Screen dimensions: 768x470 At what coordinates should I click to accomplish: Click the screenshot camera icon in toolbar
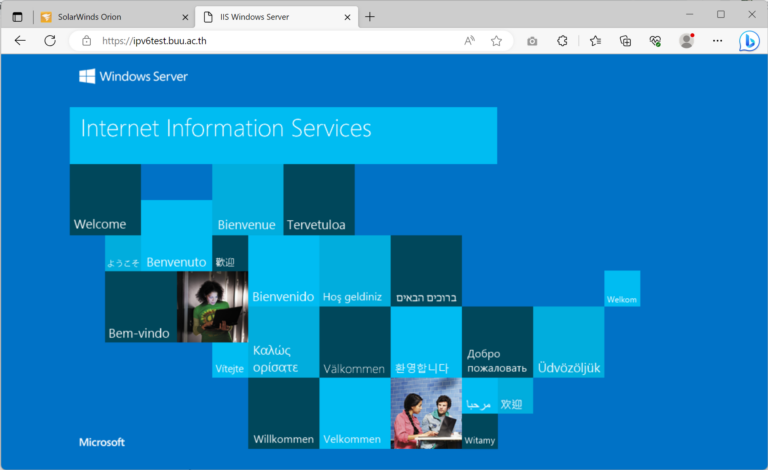tap(532, 41)
